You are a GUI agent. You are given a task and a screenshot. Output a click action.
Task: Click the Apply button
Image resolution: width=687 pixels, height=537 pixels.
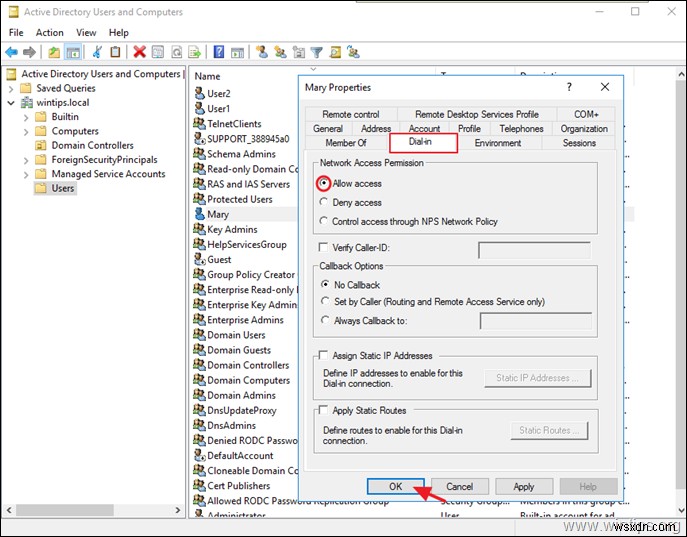tap(524, 486)
